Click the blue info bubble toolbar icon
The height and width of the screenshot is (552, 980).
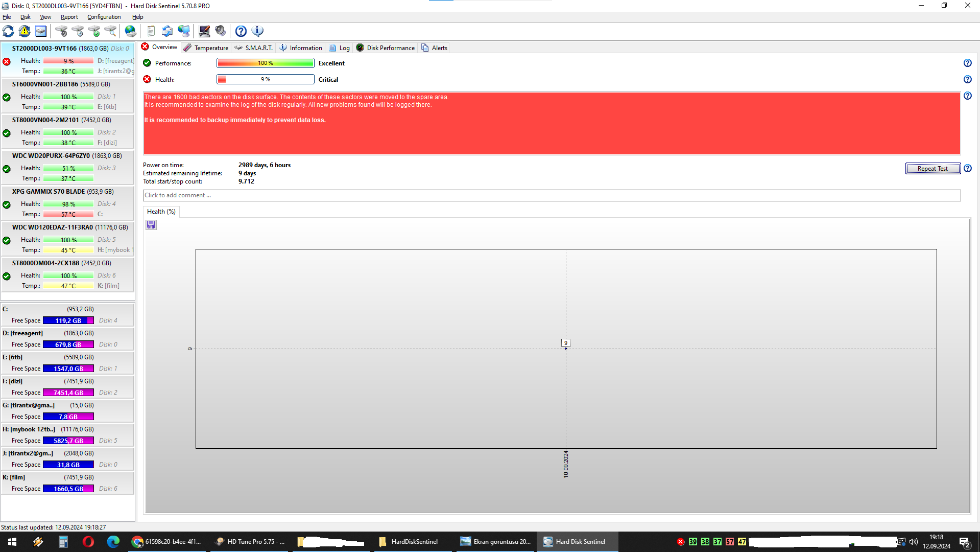pyautogui.click(x=257, y=31)
